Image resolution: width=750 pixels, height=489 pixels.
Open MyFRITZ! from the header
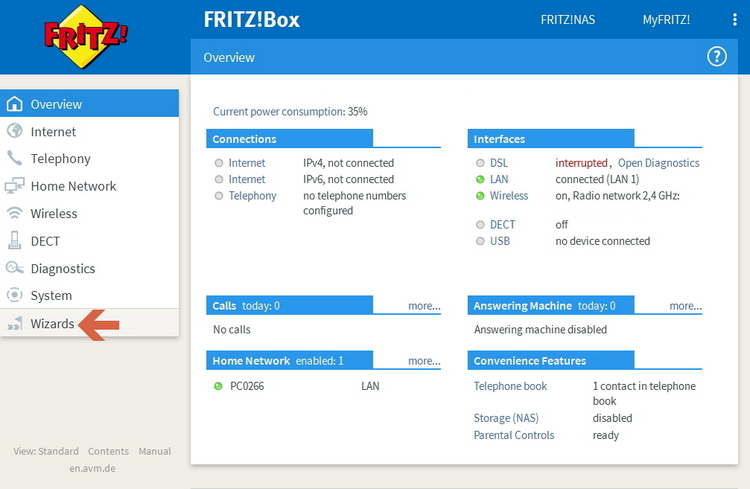(x=666, y=20)
